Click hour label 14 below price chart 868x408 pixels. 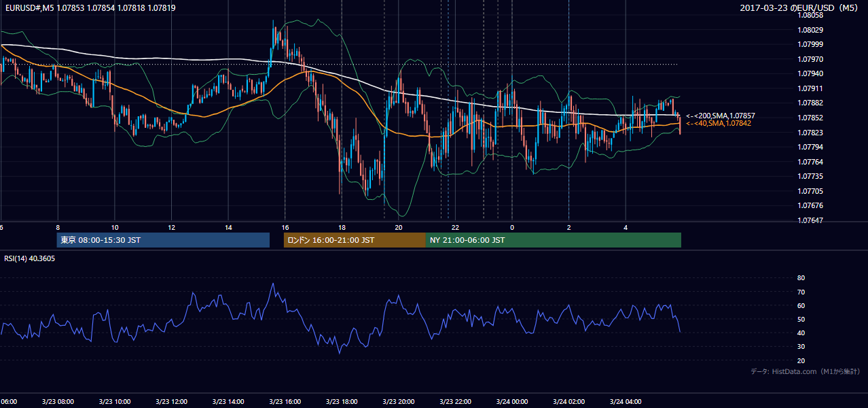click(x=228, y=227)
